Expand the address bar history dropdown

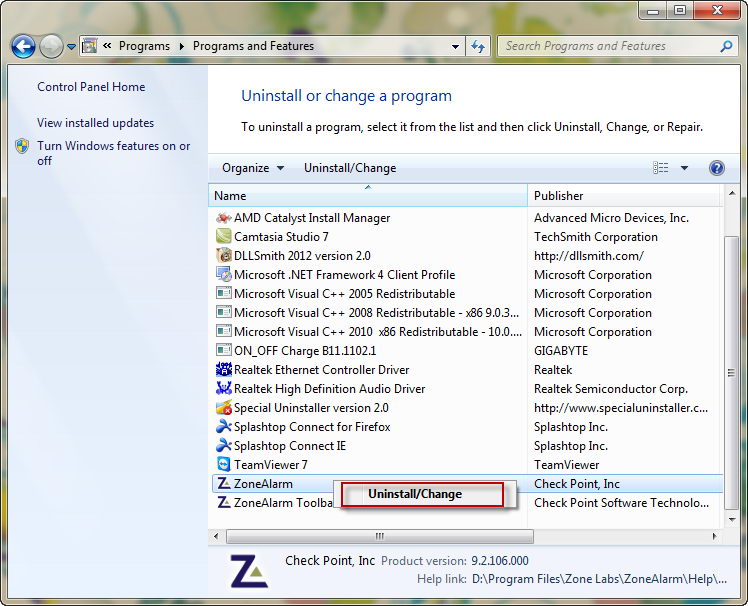(455, 47)
